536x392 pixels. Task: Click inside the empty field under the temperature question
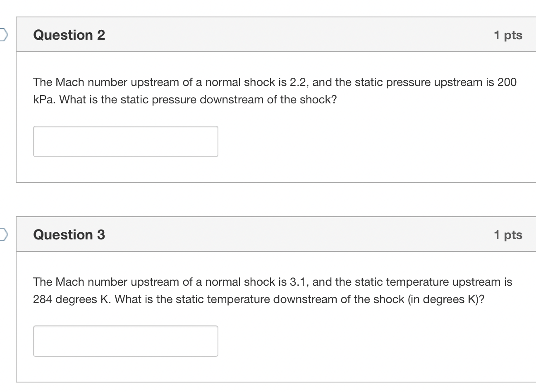click(x=125, y=341)
